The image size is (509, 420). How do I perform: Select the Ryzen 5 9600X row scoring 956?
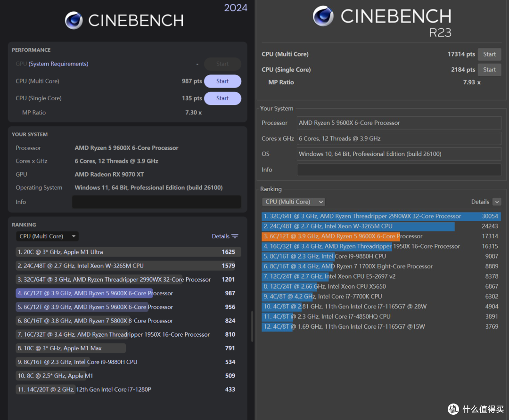click(x=128, y=307)
